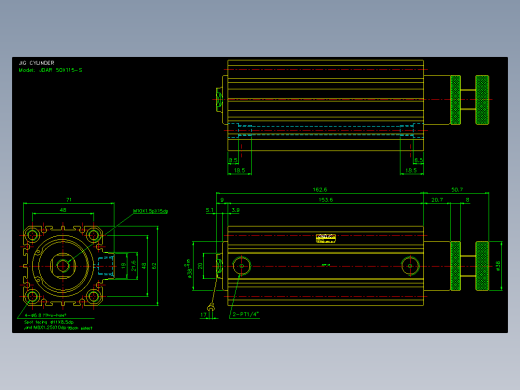520x390 pixels.
Task: Click the horizontal '48' dimension above the end view
Action: pyautogui.click(x=63, y=210)
